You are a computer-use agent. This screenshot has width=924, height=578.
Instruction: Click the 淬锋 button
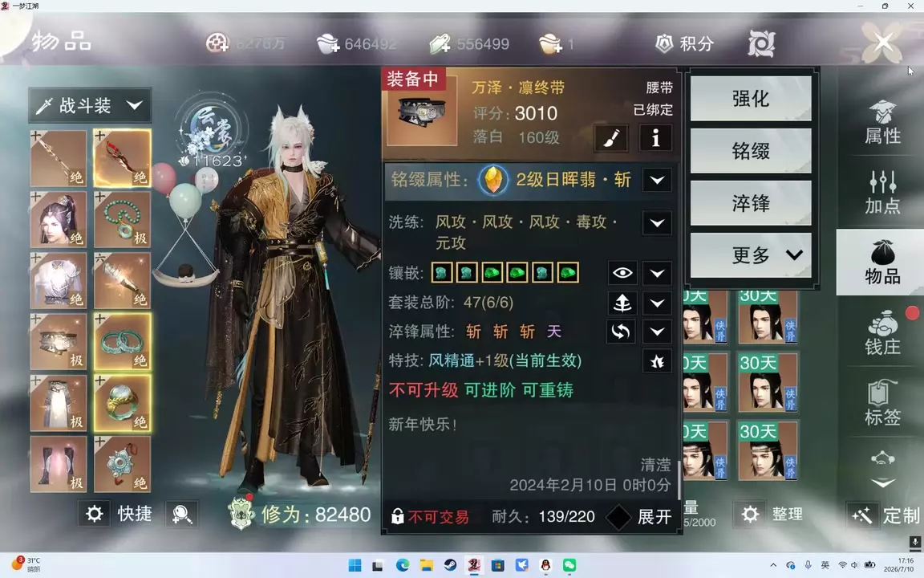pyautogui.click(x=751, y=203)
